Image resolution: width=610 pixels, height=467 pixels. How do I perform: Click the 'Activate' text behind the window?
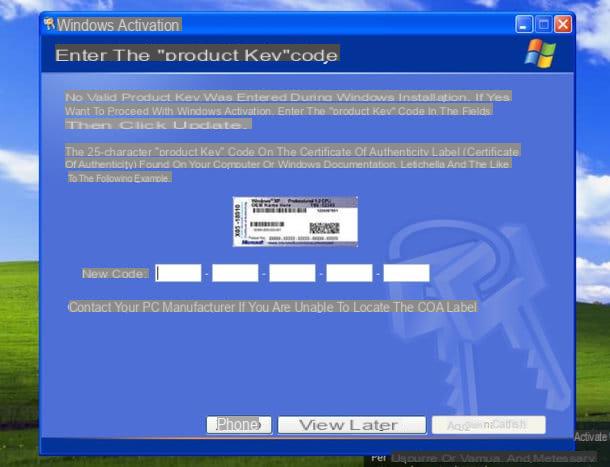point(591,437)
